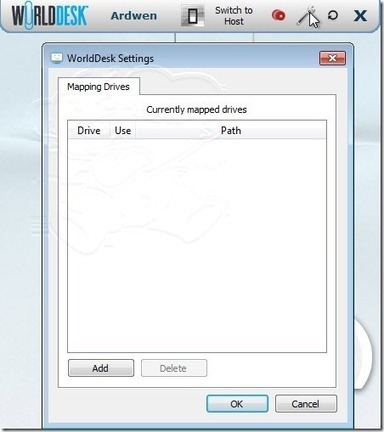Click the WorldDesk Settings title bar text
The height and width of the screenshot is (432, 384).
pyautogui.click(x=110, y=58)
